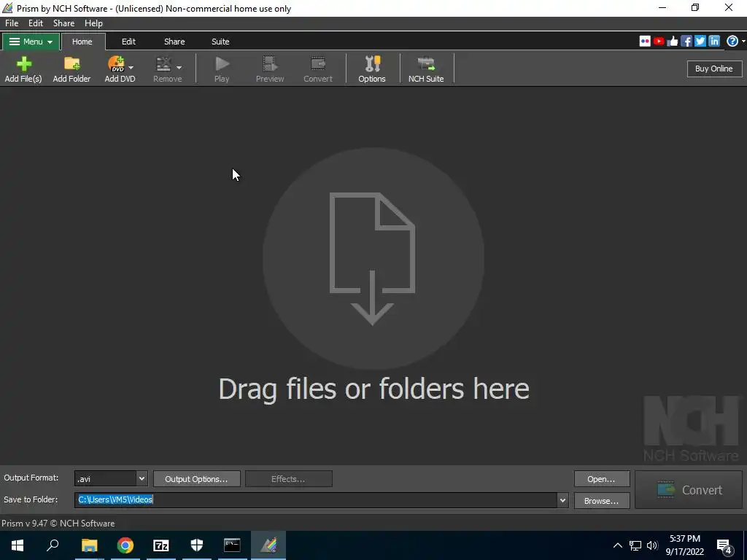Screen dimensions: 747x560
Task: Click the Play toolbar icon
Action: click(222, 69)
